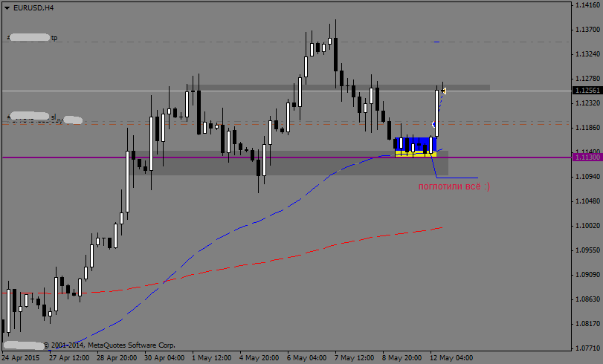Click the '6 May 04:00' time axis label
This screenshot has width=603, height=364.
coord(306,358)
